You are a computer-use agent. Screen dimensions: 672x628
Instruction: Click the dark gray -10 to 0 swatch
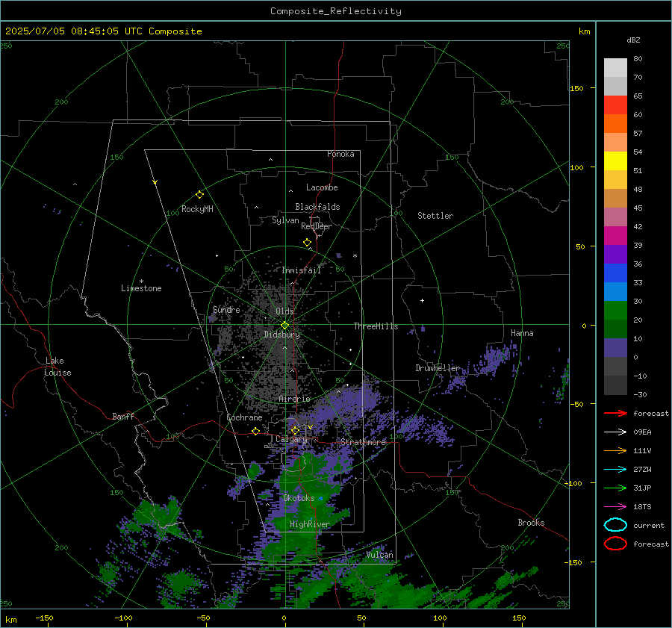615,366
